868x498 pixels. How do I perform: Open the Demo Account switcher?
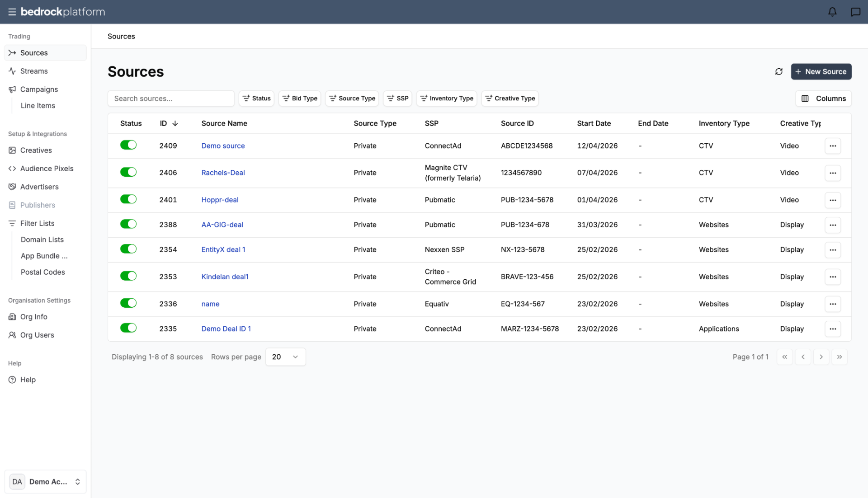[x=45, y=482]
